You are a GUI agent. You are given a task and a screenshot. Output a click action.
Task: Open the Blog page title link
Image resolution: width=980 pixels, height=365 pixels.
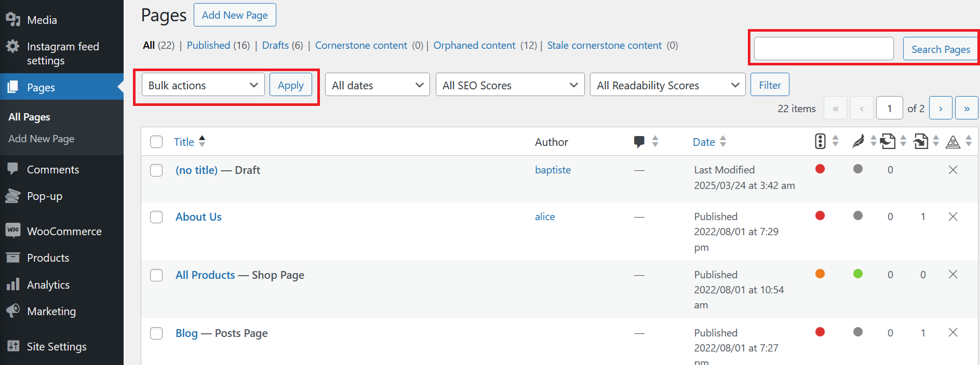186,333
